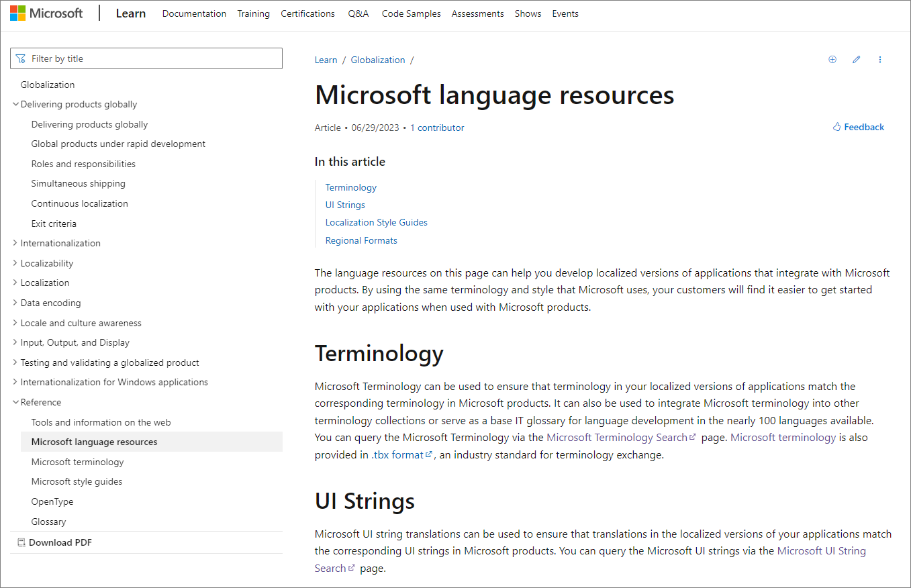This screenshot has width=911, height=588.
Task: Expand Input, Output, and Display
Action: pos(15,342)
